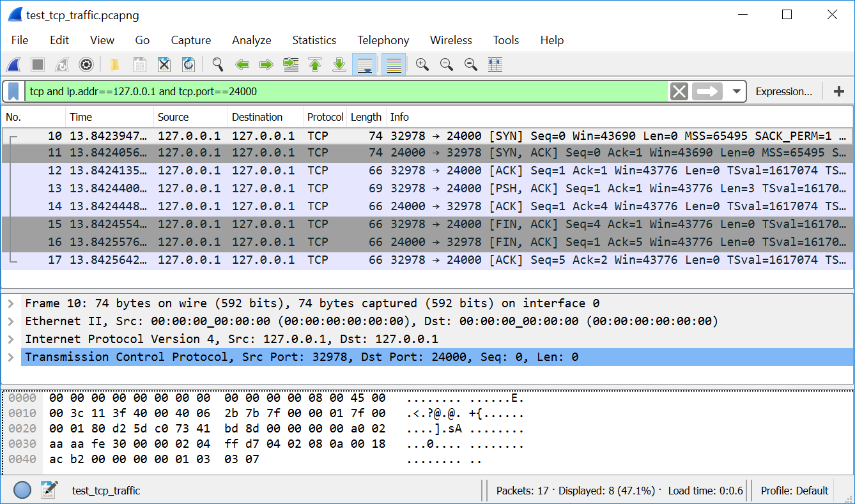This screenshot has height=504, width=855.
Task: Open a capture file with the folder icon
Action: pyautogui.click(x=114, y=65)
